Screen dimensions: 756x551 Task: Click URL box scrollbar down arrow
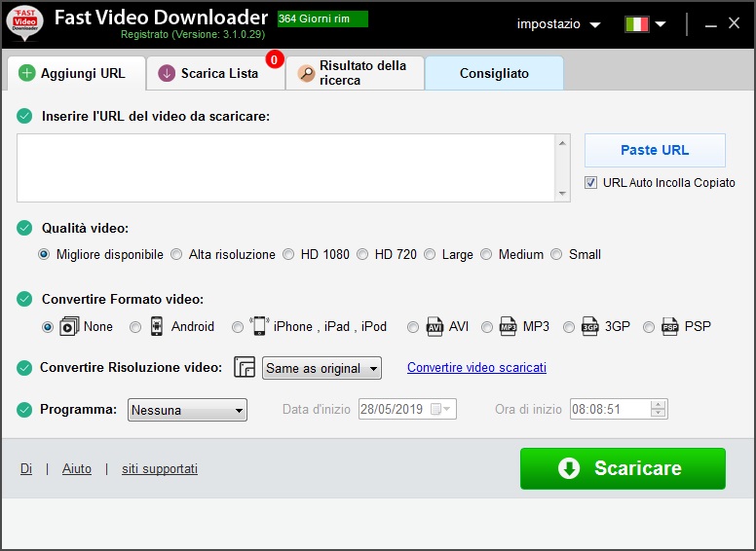[x=562, y=193]
